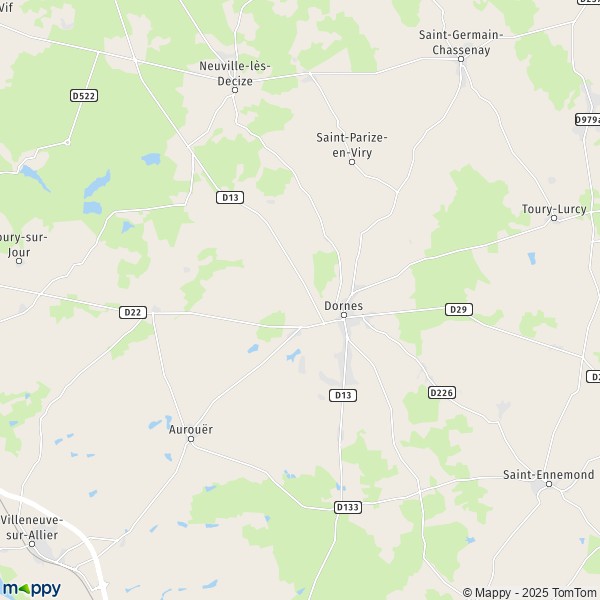Click the D133 road shield
Screen dimensions: 600x600
pyautogui.click(x=348, y=507)
